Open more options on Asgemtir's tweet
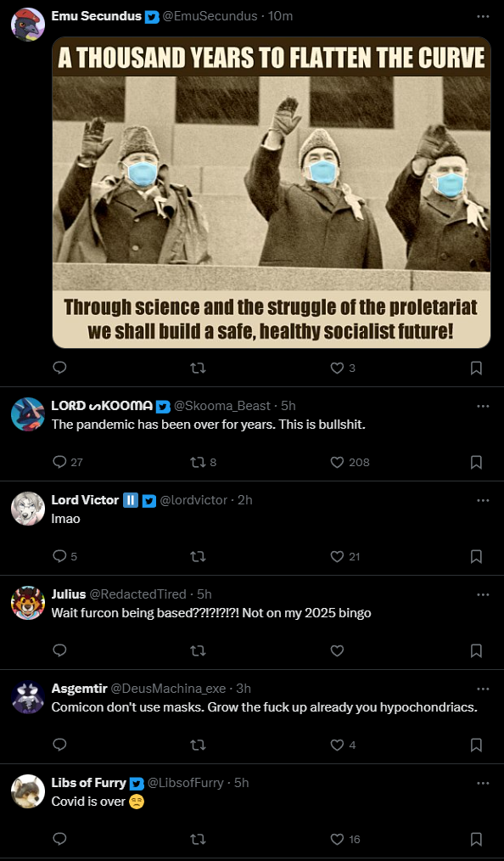The width and height of the screenshot is (504, 861). (483, 689)
